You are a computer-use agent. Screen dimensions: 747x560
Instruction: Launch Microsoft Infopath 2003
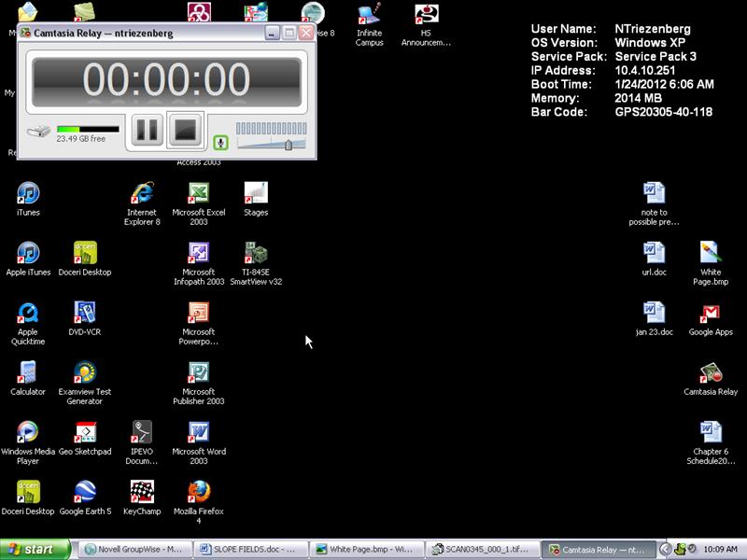199,263
